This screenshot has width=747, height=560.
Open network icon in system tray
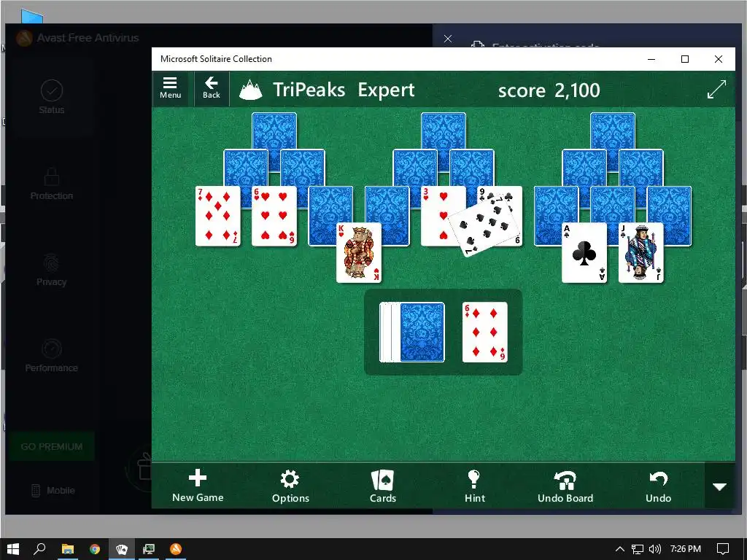point(638,549)
